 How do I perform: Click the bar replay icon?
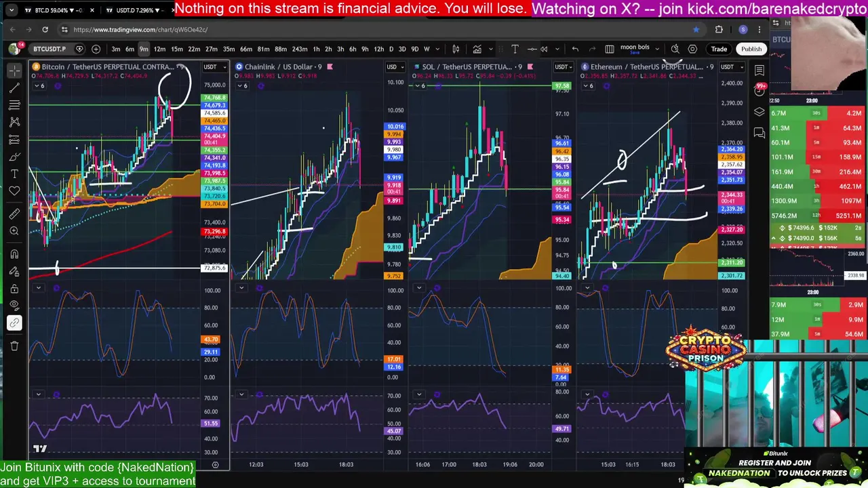coord(544,49)
